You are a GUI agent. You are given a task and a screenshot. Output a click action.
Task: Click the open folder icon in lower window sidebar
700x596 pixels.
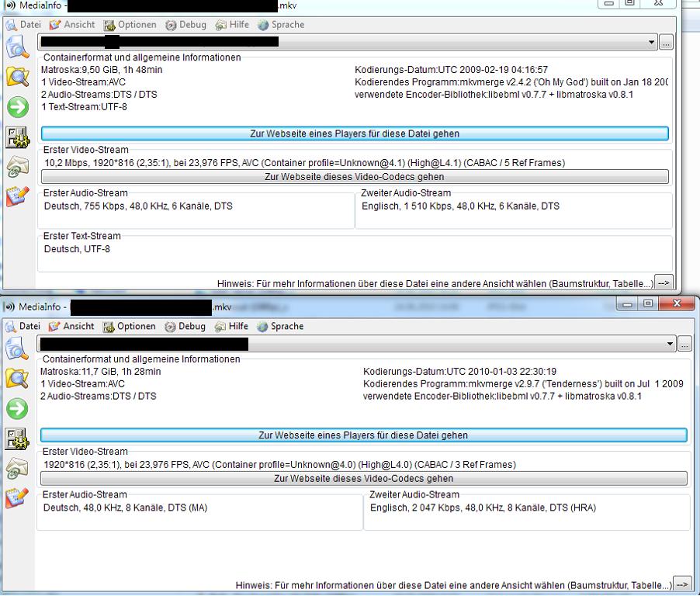pos(17,379)
